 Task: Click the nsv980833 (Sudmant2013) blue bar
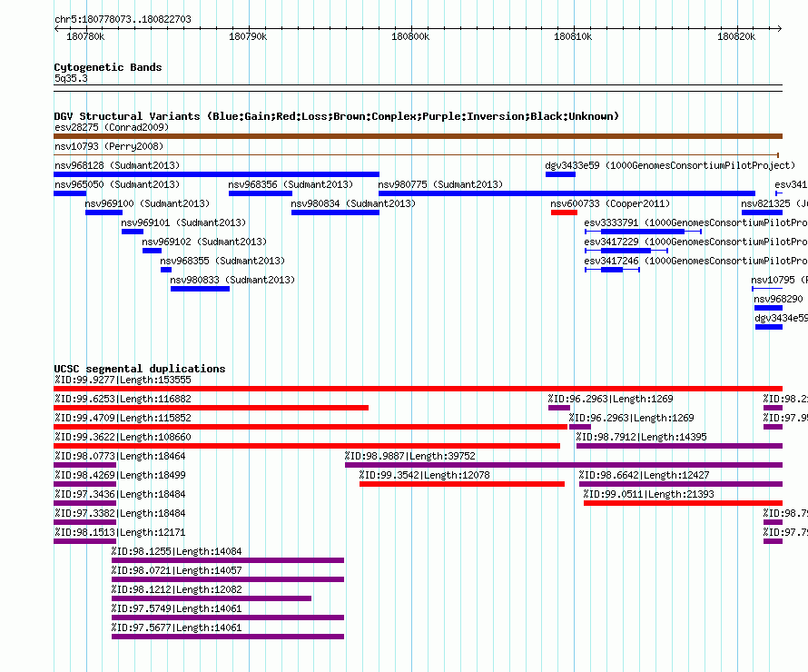tap(200, 289)
